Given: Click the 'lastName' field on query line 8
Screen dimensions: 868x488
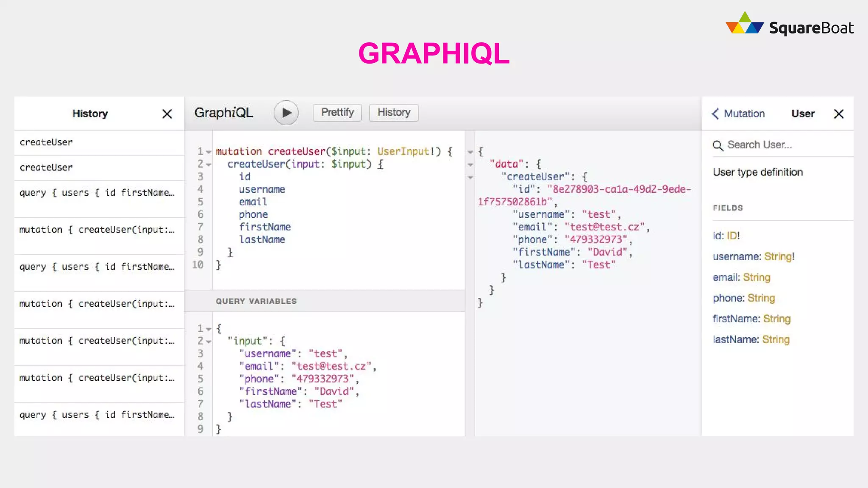Looking at the screenshot, I should click(x=262, y=240).
